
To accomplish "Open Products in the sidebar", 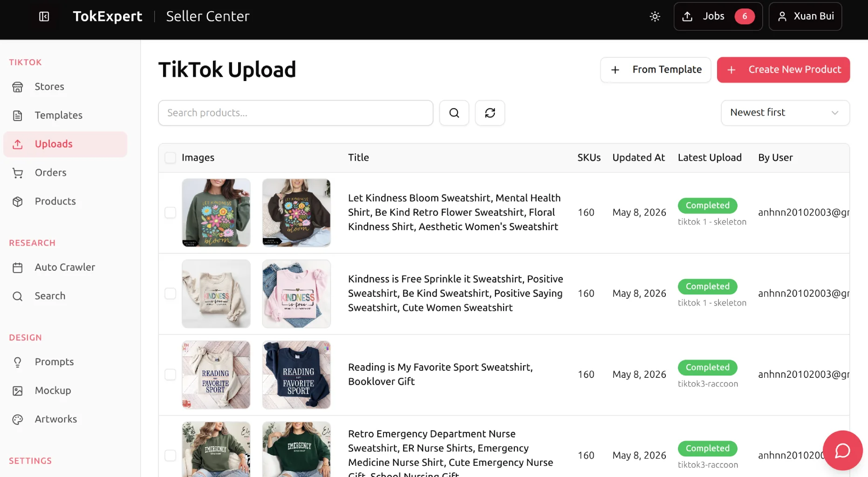I will 65,201.
